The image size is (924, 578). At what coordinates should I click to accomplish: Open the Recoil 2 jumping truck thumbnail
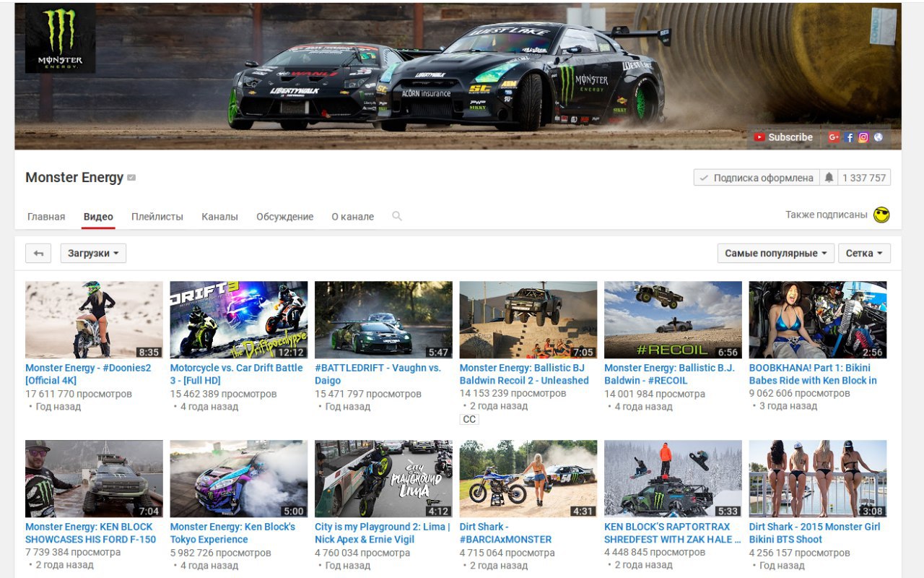tap(528, 320)
